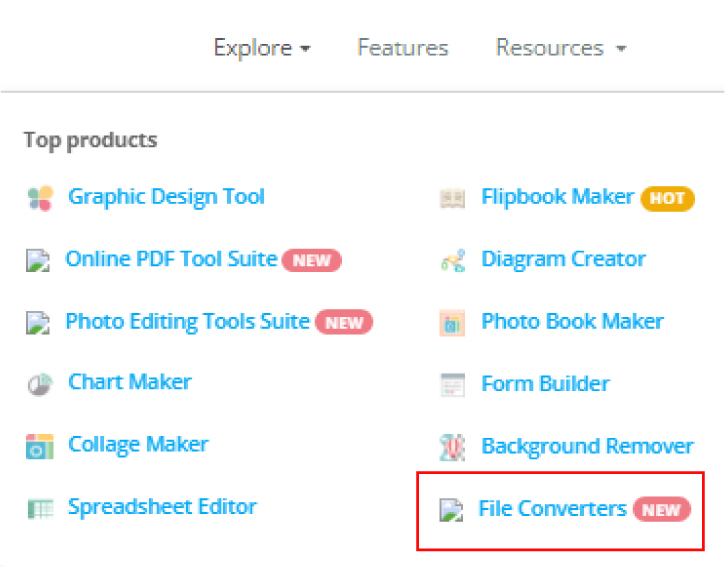This screenshot has height=567, width=725.
Task: Click the NEW badge next to File Converters
Action: (x=660, y=510)
